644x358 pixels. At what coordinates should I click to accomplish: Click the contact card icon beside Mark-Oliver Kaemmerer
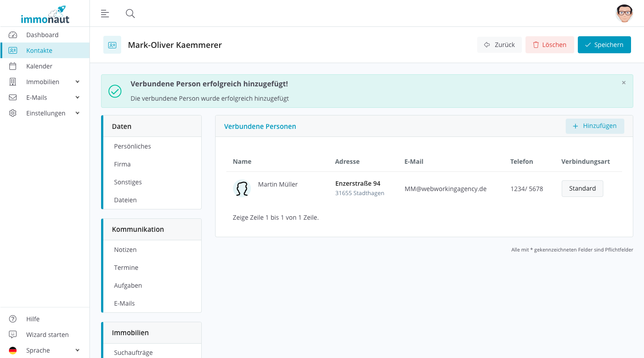pyautogui.click(x=112, y=45)
